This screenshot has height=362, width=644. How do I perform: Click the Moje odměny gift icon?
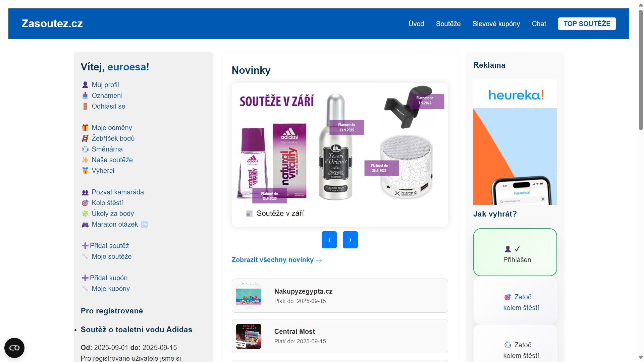click(85, 128)
